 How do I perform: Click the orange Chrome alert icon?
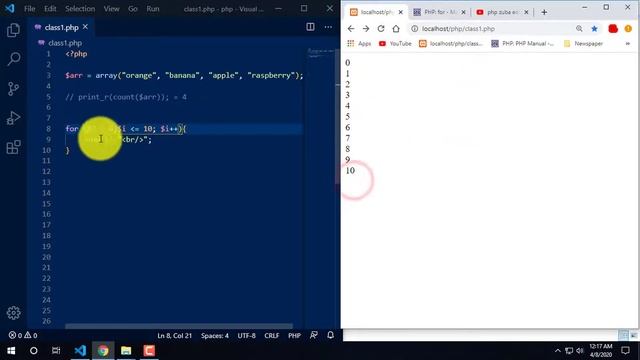[628, 29]
